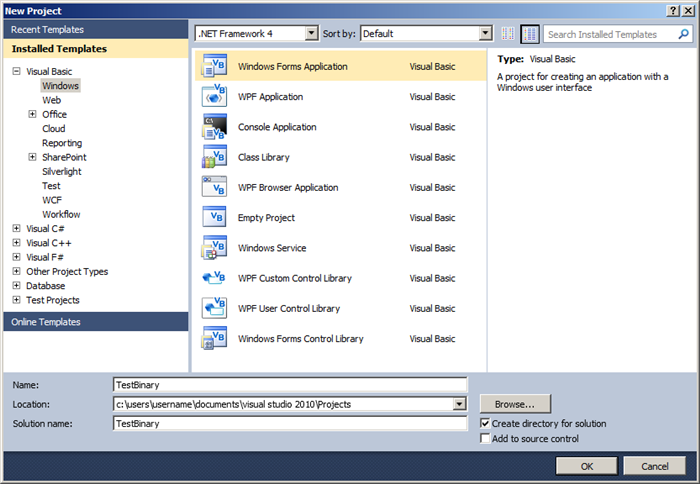Confirm with the OK button
This screenshot has height=484, width=700.
point(587,466)
